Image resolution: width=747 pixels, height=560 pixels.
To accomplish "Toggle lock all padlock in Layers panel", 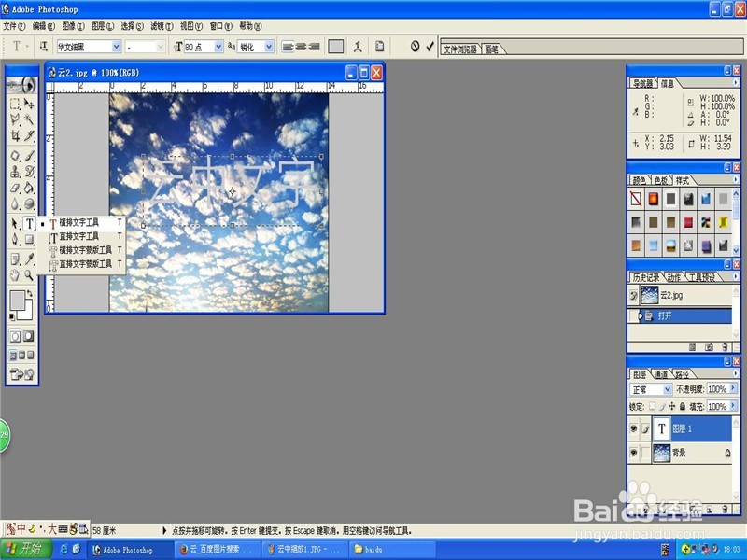I will pyautogui.click(x=683, y=406).
